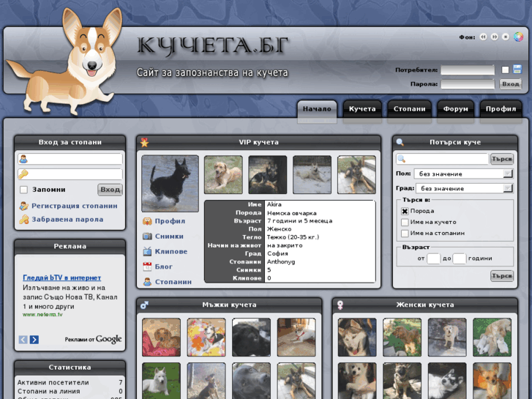Click the age 'от' input field

tap(434, 258)
